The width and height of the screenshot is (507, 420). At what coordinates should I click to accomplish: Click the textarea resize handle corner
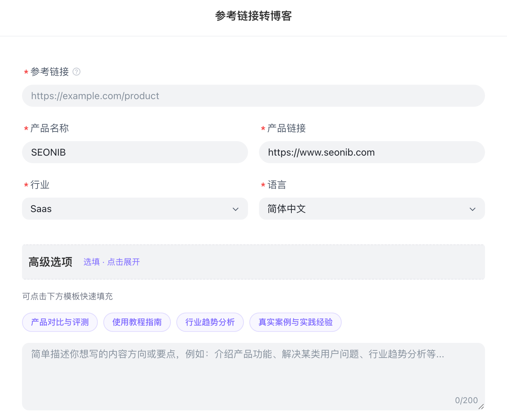tap(481, 407)
